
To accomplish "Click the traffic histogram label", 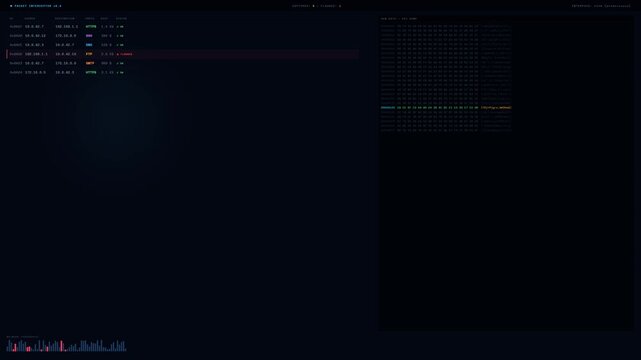I will pos(22,337).
